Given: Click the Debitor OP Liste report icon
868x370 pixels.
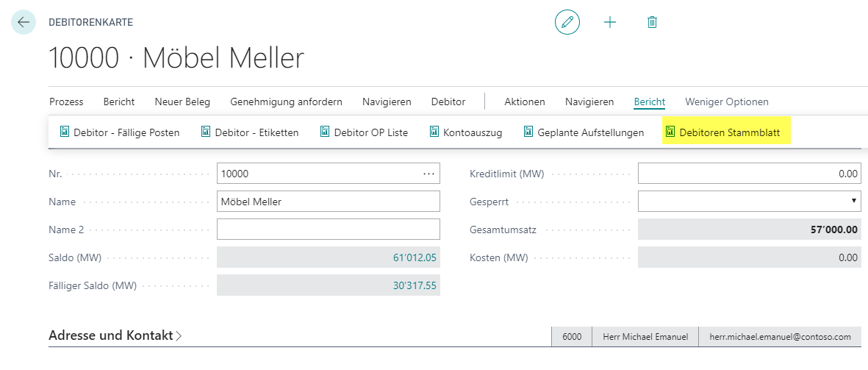Looking at the screenshot, I should tap(325, 132).
